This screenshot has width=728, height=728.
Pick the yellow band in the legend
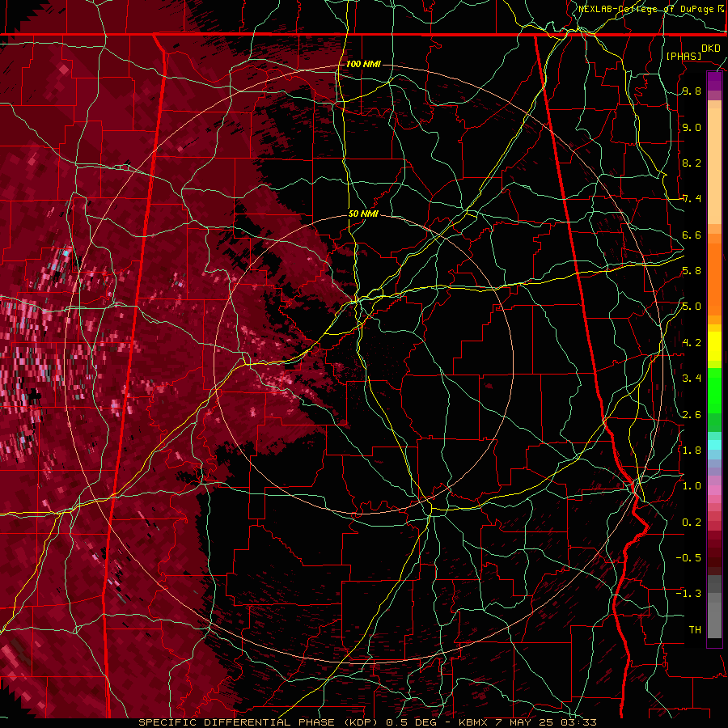coord(714,346)
